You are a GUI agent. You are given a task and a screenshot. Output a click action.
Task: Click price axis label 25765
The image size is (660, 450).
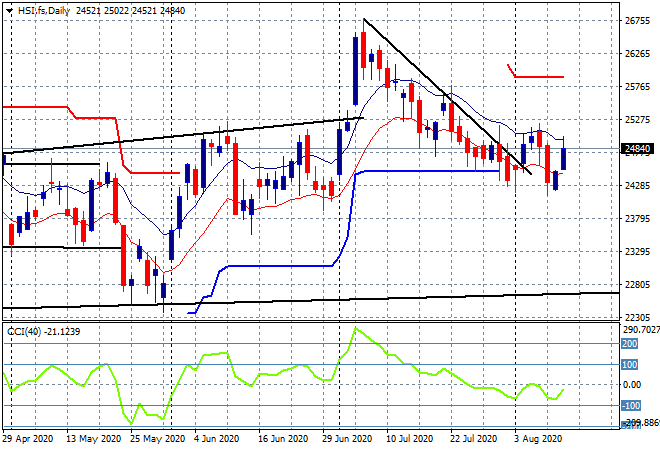point(637,87)
